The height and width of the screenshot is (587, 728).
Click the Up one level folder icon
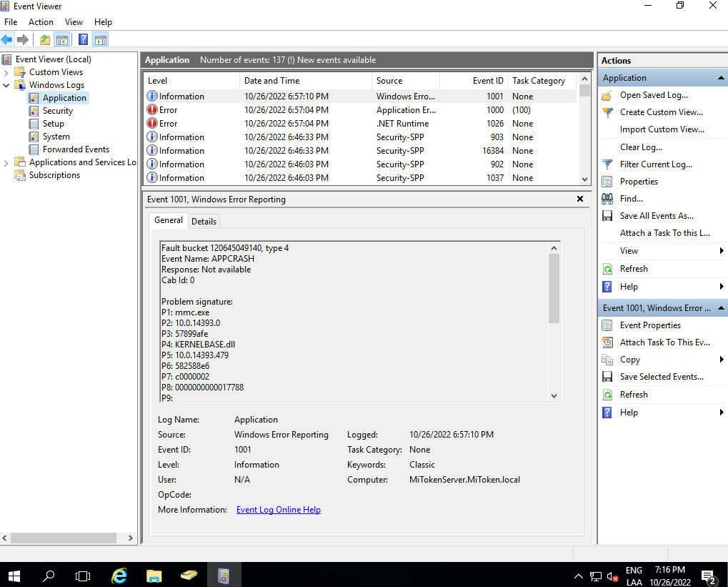pos(44,39)
